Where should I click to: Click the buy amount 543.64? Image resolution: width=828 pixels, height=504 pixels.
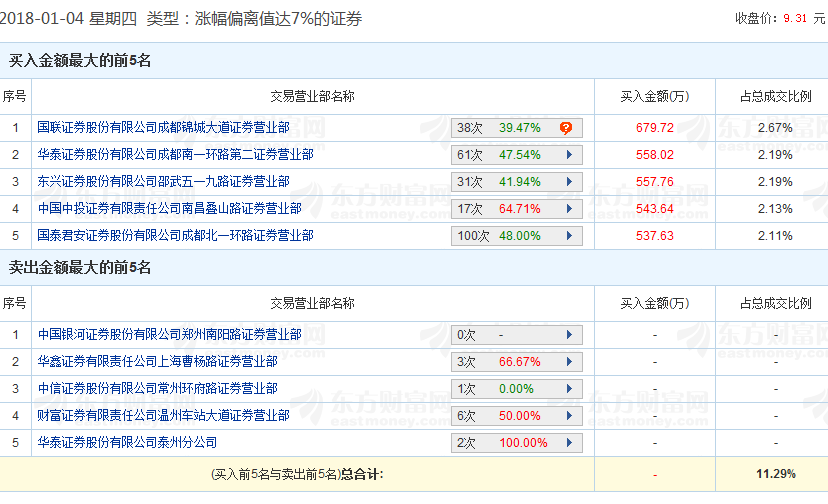tap(655, 209)
